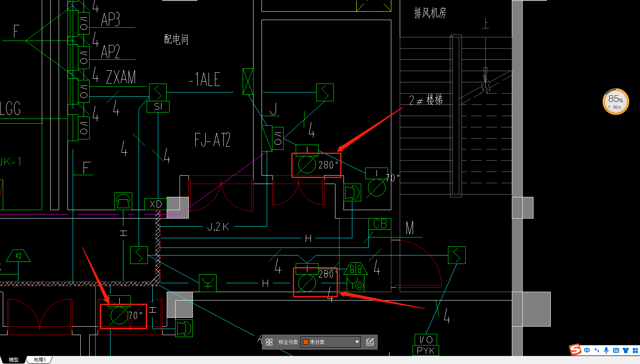Toggle the 中 Chinese/English input mode
The width and height of the screenshot is (640, 364).
[x=587, y=350]
